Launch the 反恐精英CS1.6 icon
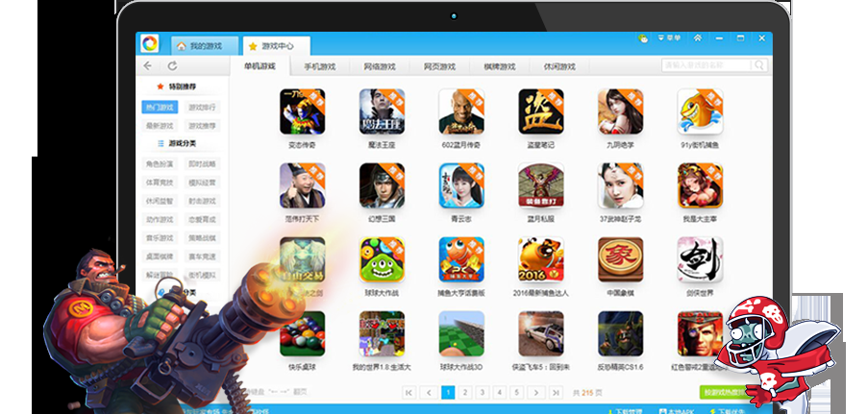The width and height of the screenshot is (868, 414). (621, 333)
